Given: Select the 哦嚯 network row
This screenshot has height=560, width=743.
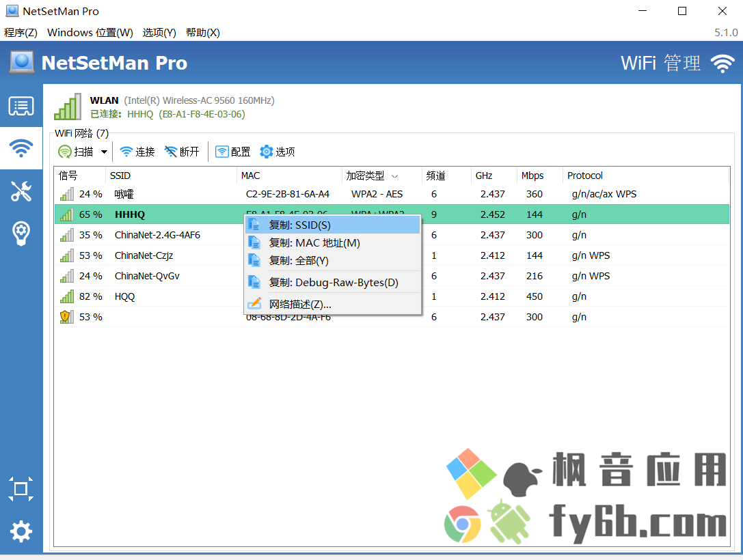Looking at the screenshot, I should 392,194.
